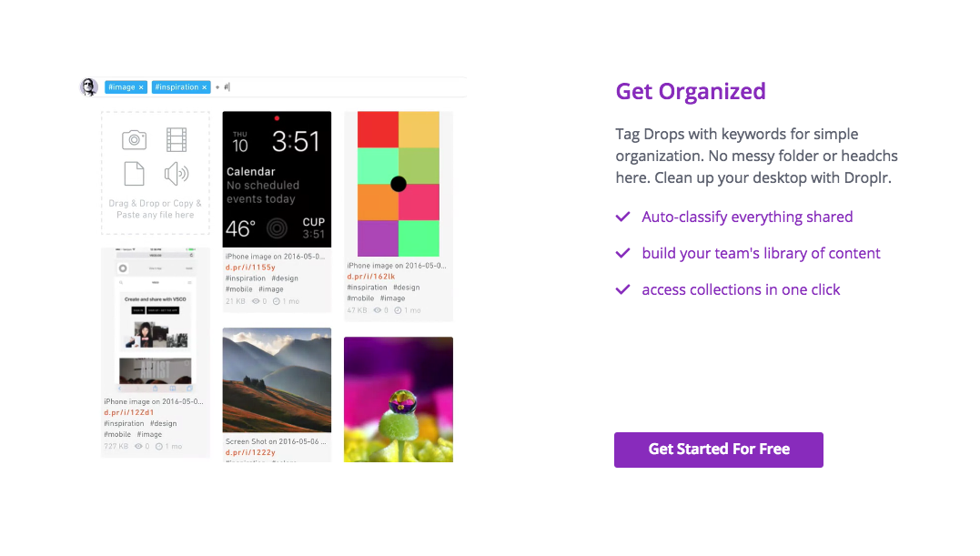Remove the #image tag filter
Image resolution: width=980 pixels, height=556 pixels.
point(142,87)
